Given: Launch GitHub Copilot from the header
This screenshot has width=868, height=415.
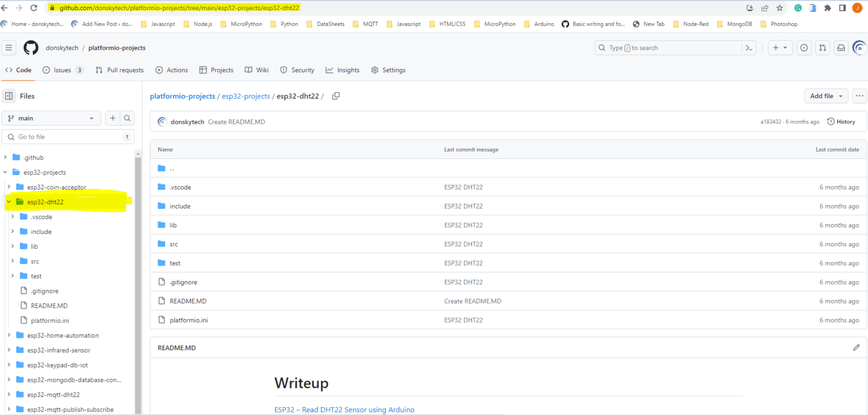Looking at the screenshot, I should click(859, 47).
